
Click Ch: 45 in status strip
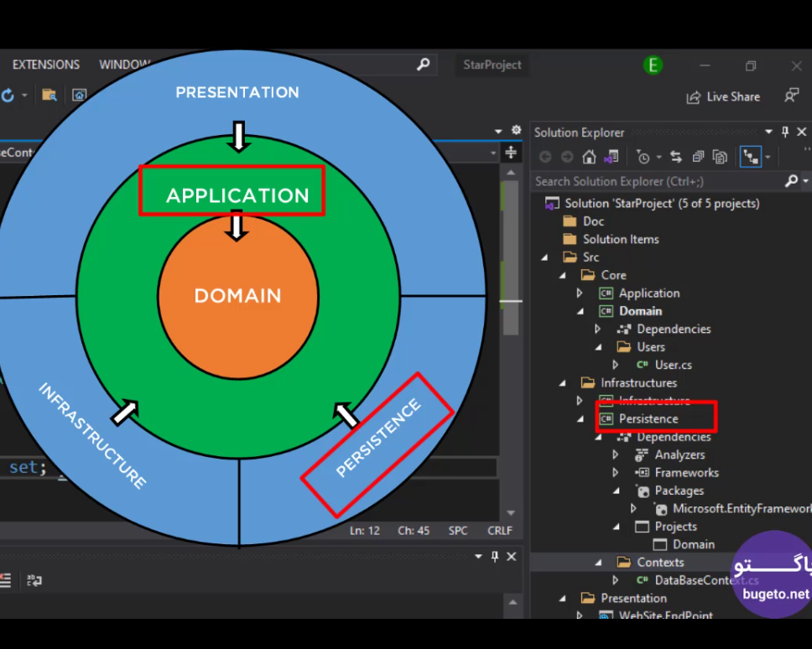414,531
